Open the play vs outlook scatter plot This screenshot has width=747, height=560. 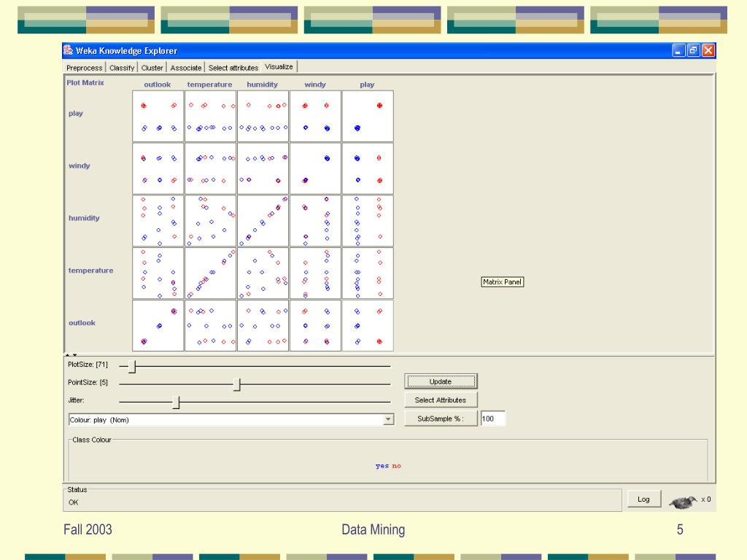pyautogui.click(x=158, y=116)
